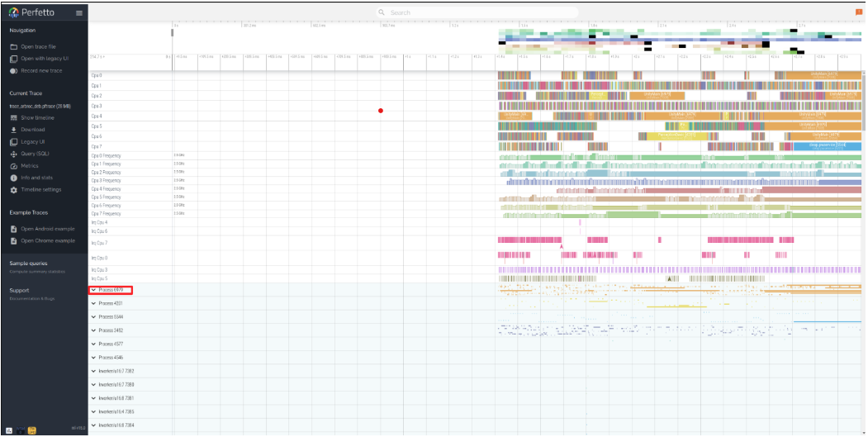
Task: Click the Open trace file folder icon
Action: [x=14, y=46]
